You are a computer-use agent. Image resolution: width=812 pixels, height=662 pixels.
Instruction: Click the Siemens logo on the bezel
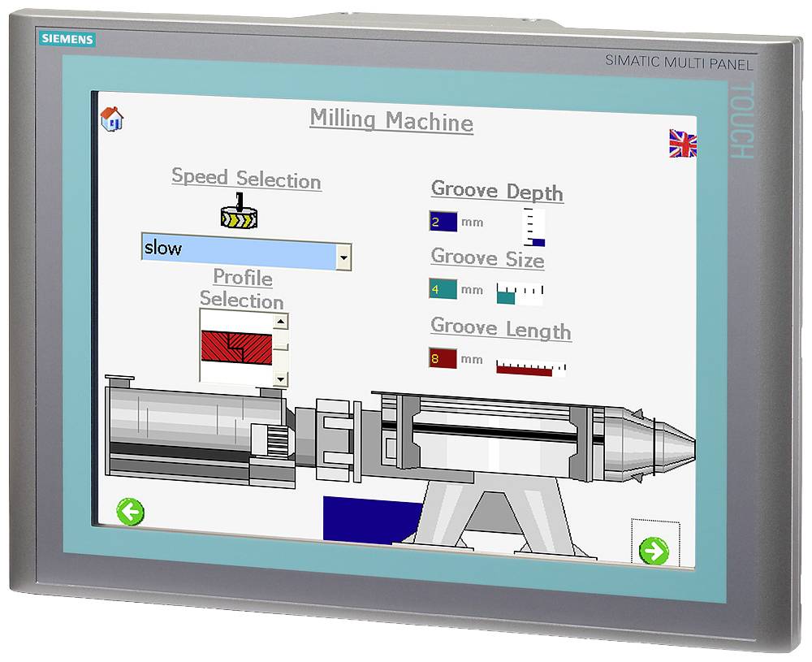67,39
